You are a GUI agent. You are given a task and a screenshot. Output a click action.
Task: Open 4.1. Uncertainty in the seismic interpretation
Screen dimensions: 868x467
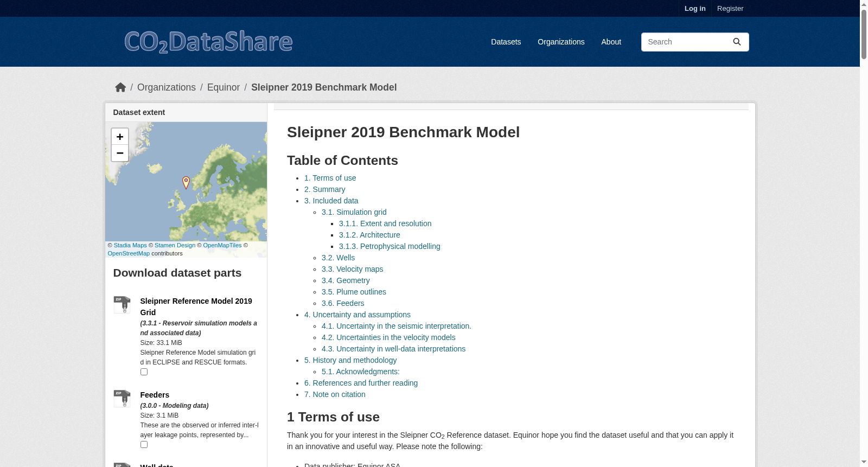pyautogui.click(x=397, y=326)
